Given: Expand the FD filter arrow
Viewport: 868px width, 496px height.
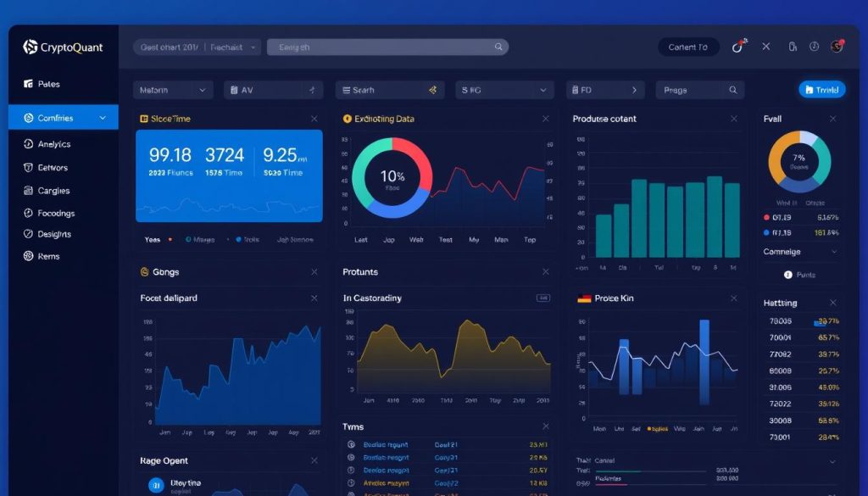Looking at the screenshot, I should point(634,90).
